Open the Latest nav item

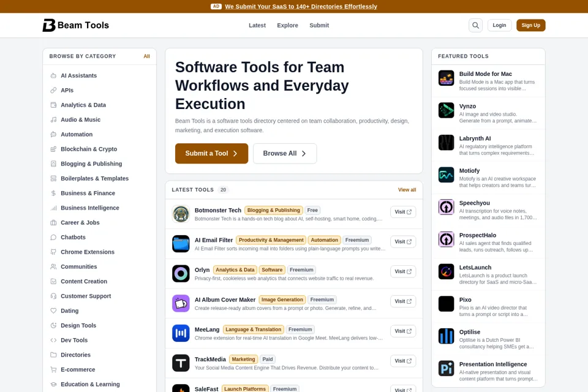click(x=257, y=25)
